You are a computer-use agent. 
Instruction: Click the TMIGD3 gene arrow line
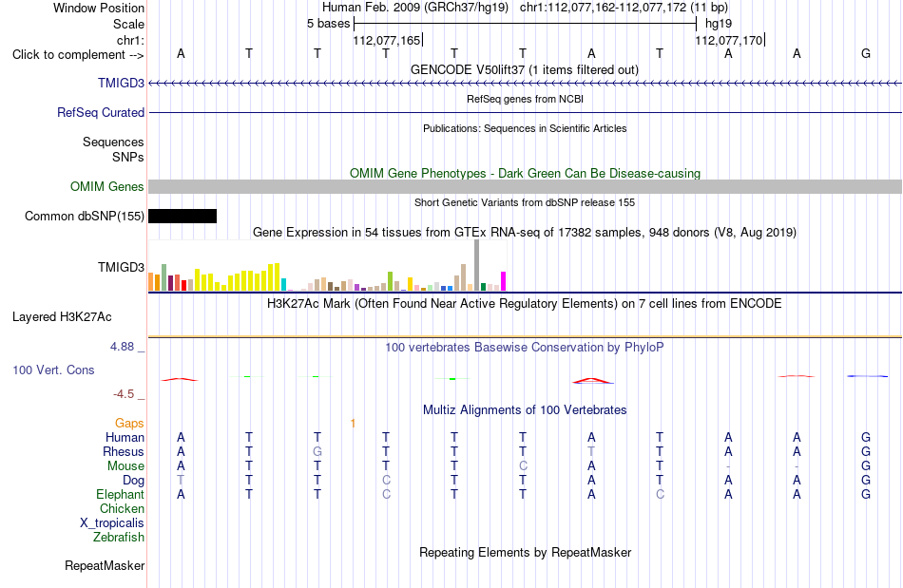click(525, 84)
